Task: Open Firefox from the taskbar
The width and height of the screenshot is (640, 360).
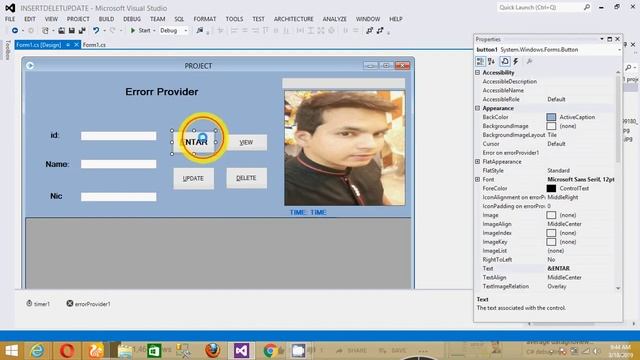Action: click(x=213, y=351)
